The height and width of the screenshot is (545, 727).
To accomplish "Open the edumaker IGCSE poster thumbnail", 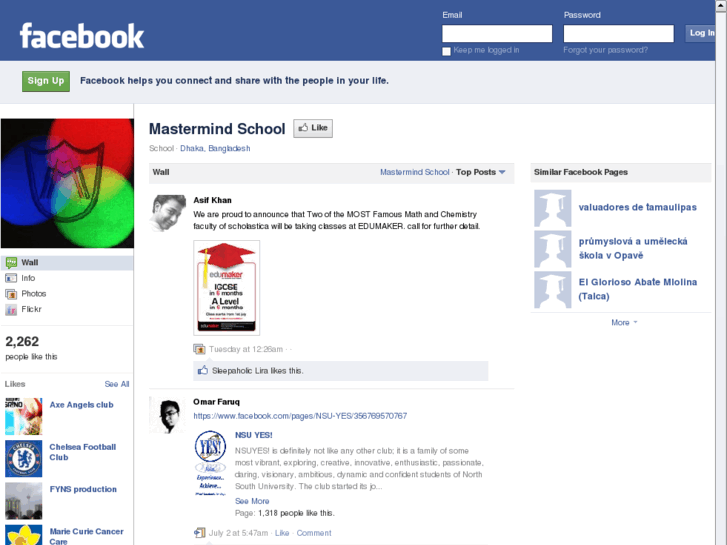I will [227, 288].
